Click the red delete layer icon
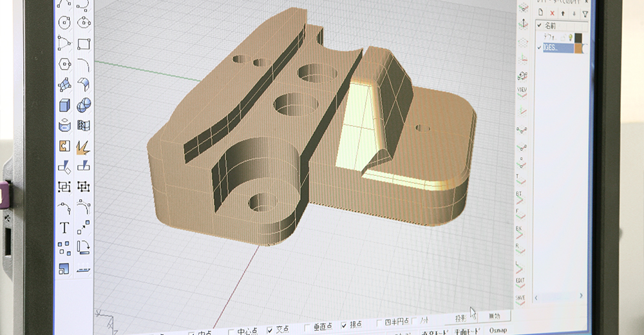Image resolution: width=644 pixels, height=335 pixels. 552,13
